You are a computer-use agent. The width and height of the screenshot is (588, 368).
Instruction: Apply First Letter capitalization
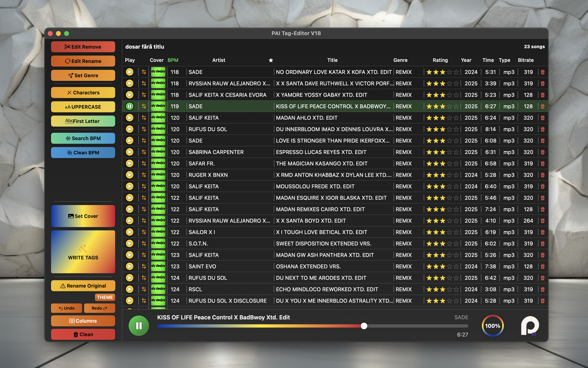point(83,121)
